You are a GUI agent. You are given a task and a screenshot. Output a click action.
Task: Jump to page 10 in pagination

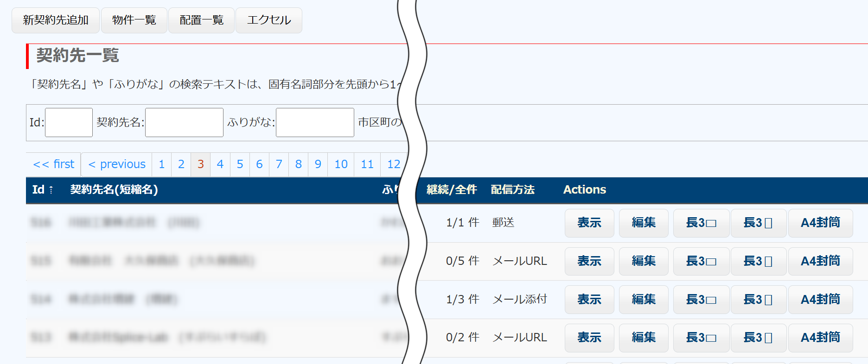point(341,164)
